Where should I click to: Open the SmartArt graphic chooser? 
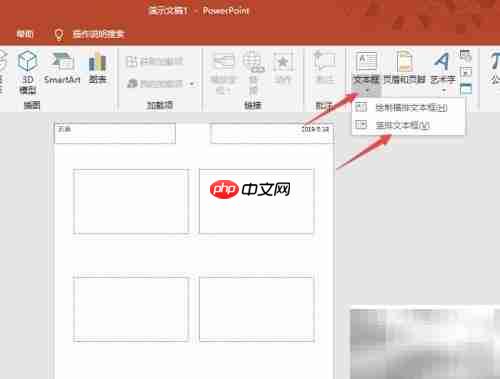62,67
